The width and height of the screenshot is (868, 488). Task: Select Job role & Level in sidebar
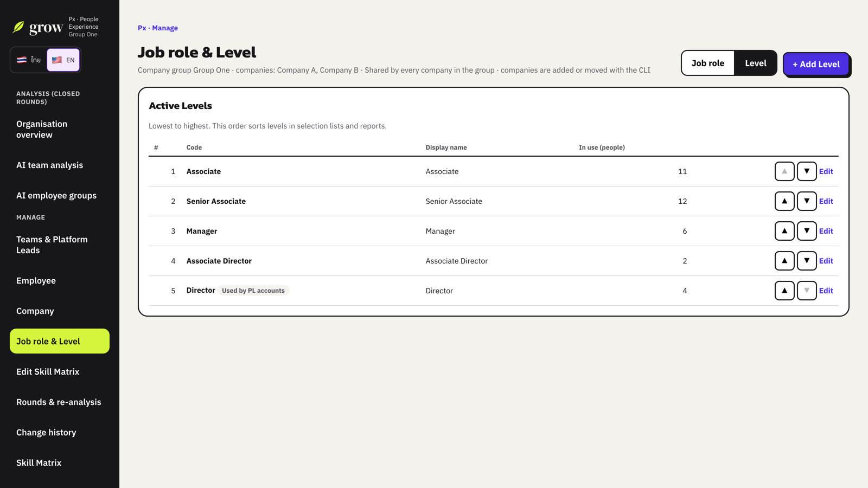(x=60, y=341)
